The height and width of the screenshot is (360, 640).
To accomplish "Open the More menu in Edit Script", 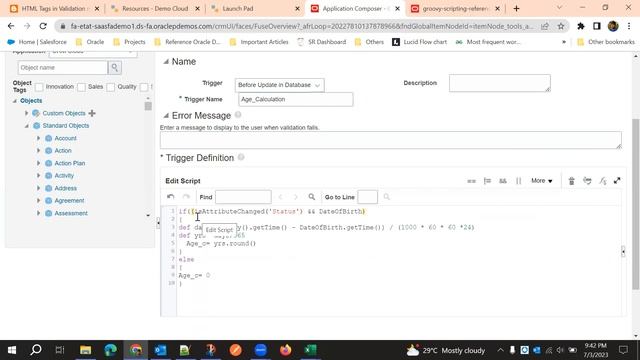I will pos(542,181).
